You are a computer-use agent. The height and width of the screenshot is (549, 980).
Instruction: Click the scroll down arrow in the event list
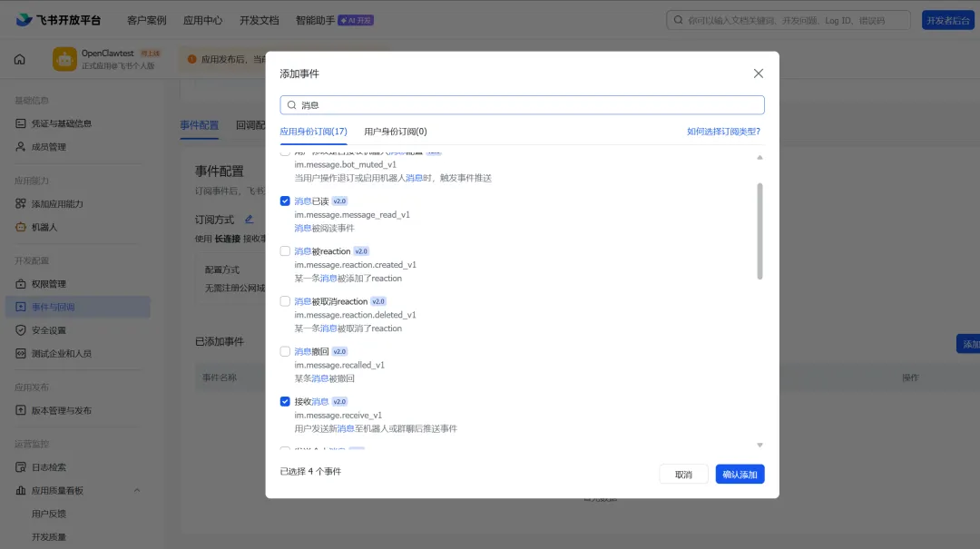(760, 446)
